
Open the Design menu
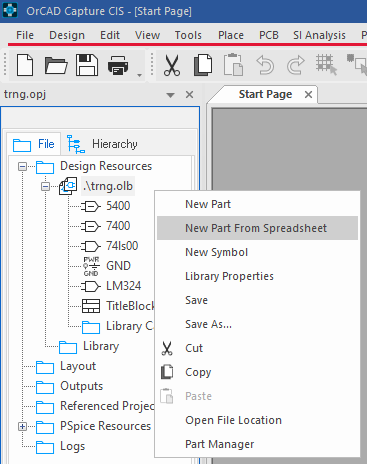(x=67, y=35)
